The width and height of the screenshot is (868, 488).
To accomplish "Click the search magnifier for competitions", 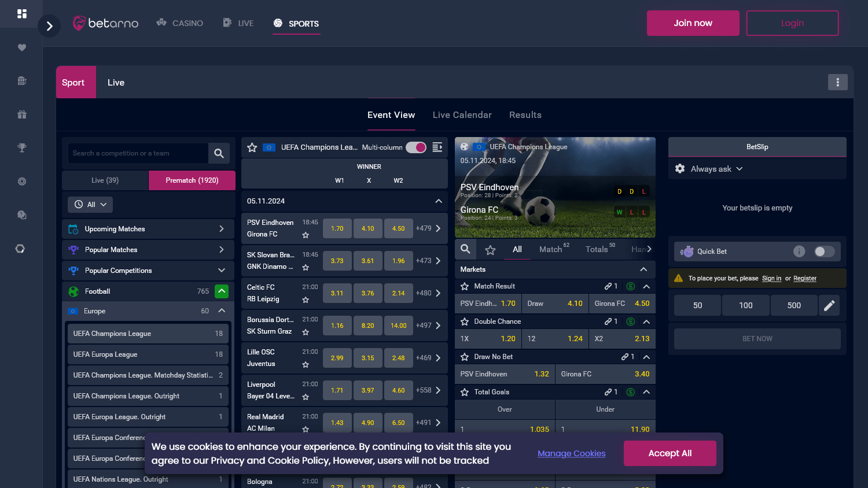I will [219, 153].
